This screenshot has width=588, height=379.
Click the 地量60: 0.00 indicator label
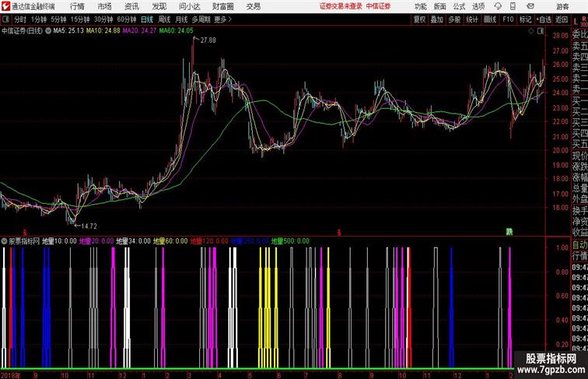click(170, 241)
